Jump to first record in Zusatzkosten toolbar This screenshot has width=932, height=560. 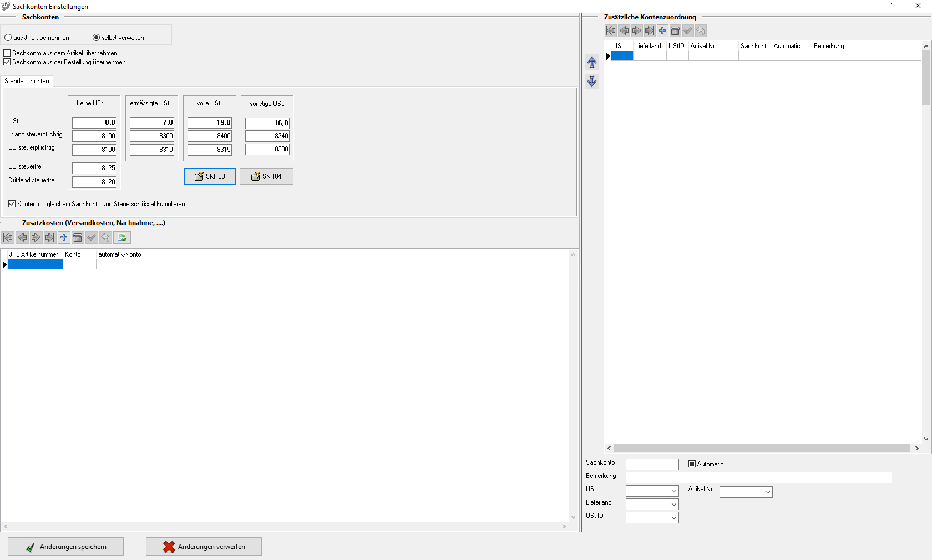click(x=8, y=237)
